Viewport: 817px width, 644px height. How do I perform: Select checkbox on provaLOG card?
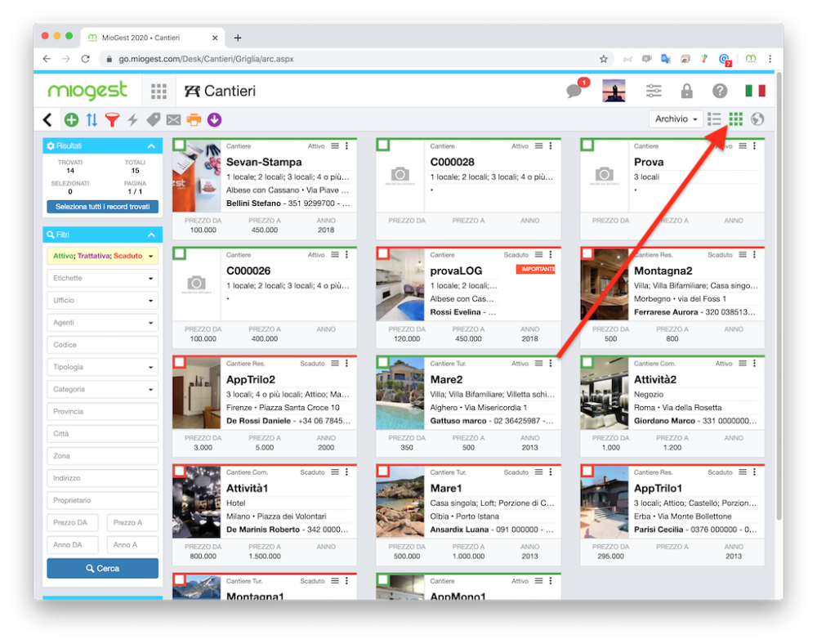click(383, 254)
